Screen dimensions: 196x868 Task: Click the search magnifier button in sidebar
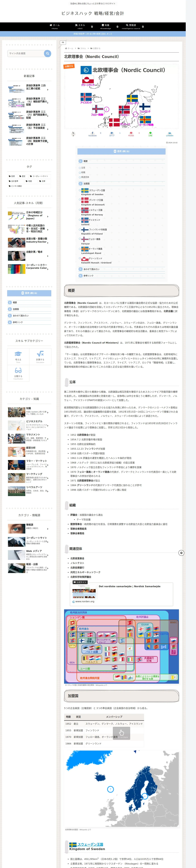point(47,53)
